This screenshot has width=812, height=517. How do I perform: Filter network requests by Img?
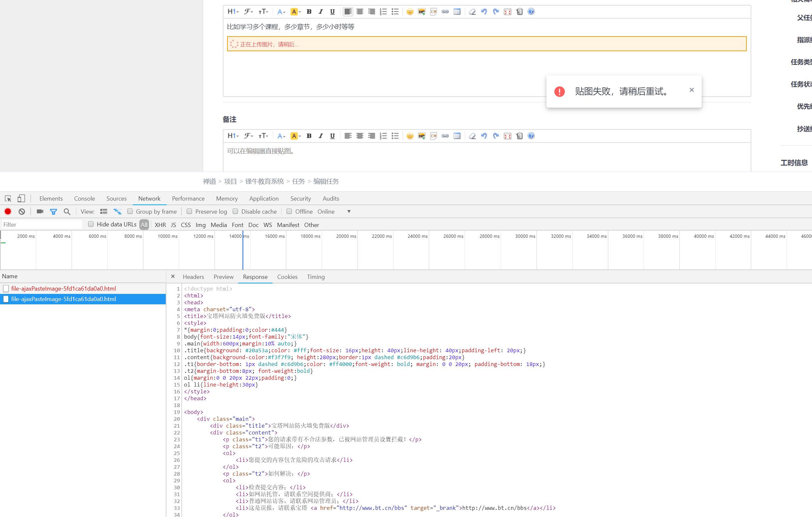tap(201, 225)
